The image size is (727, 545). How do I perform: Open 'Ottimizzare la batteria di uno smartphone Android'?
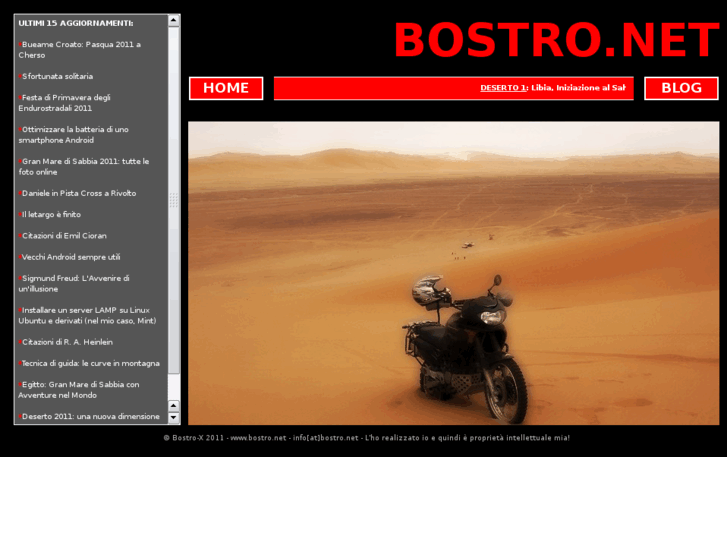tap(75, 135)
